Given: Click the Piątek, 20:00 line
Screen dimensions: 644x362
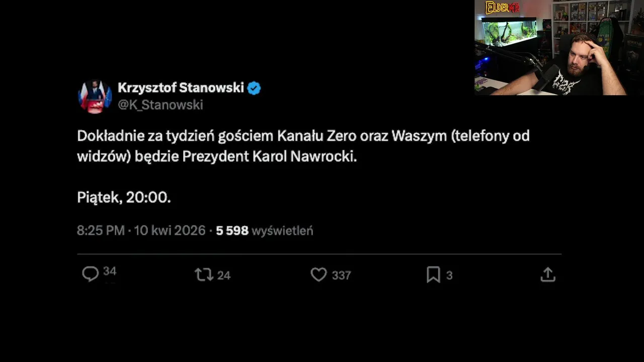Looking at the screenshot, I should [x=124, y=198].
